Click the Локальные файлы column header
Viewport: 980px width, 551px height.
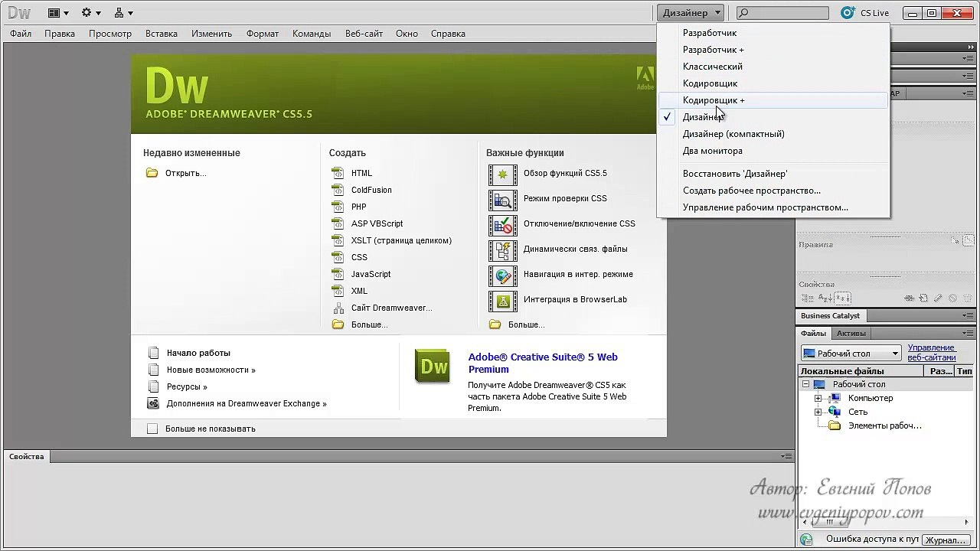click(x=860, y=371)
